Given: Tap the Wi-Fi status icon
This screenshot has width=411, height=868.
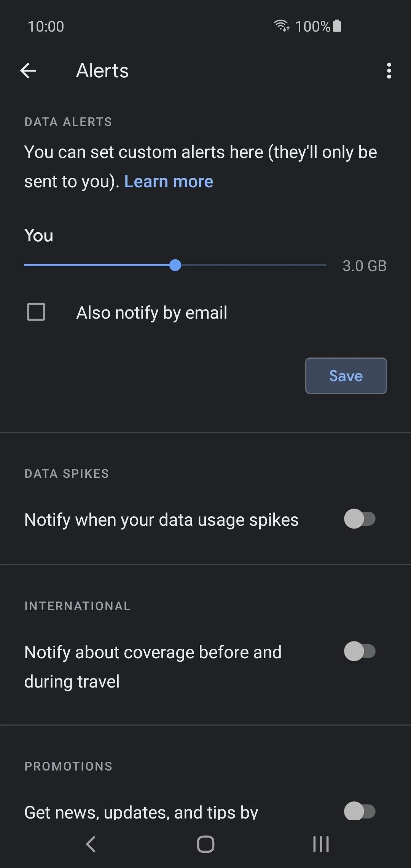Looking at the screenshot, I should (x=282, y=26).
